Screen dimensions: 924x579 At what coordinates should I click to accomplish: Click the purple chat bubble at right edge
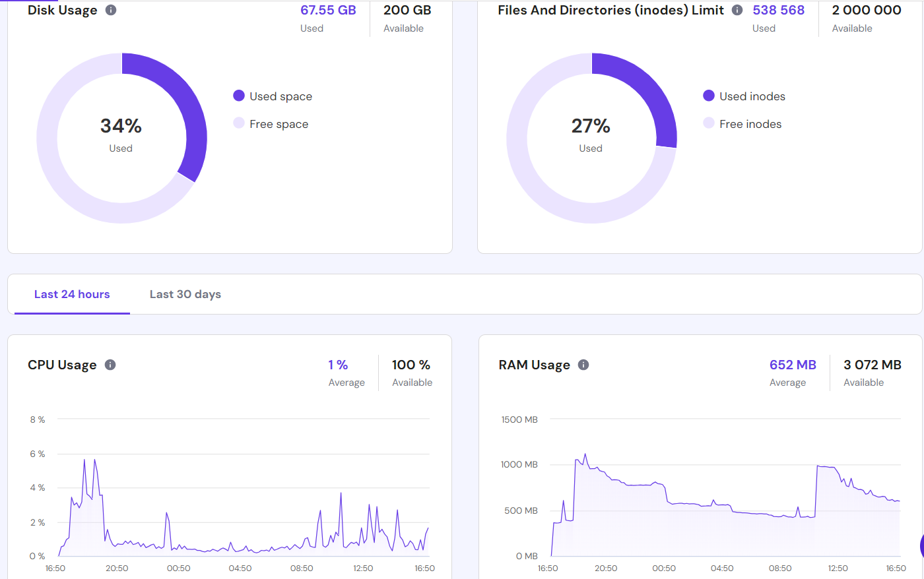(x=921, y=546)
